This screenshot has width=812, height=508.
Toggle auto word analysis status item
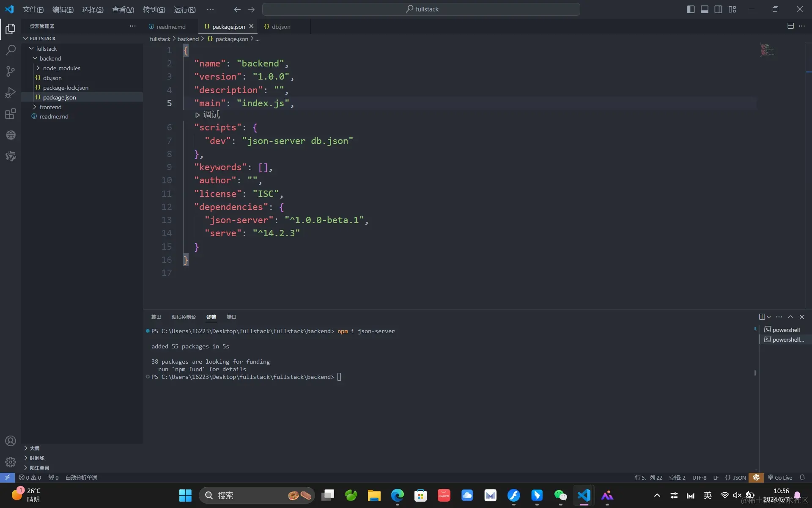(81, 478)
